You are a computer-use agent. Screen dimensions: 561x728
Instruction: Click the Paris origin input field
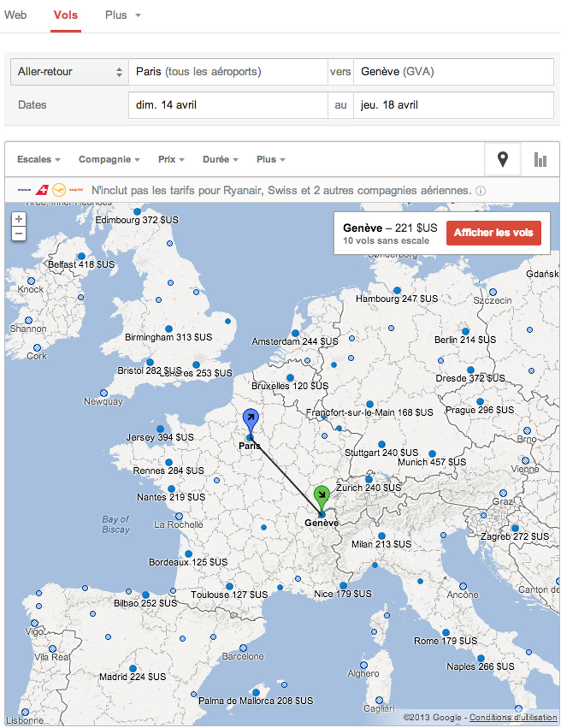(228, 71)
